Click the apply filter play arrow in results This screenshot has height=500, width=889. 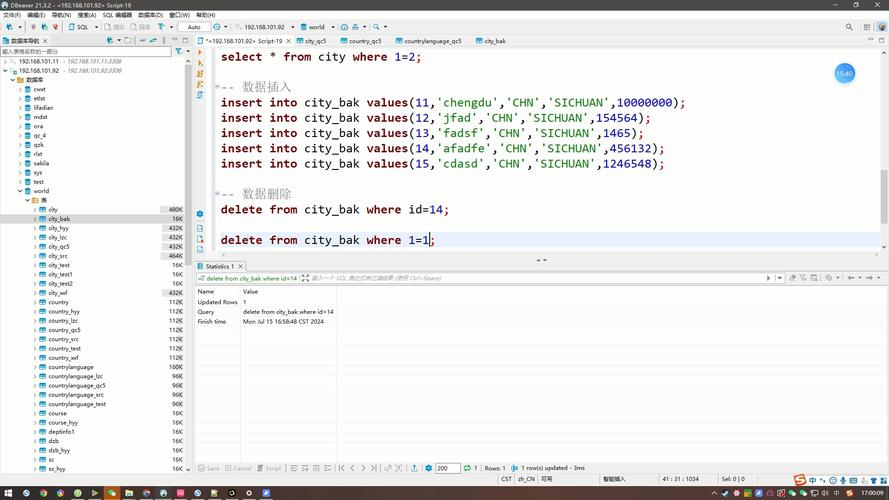coord(768,278)
